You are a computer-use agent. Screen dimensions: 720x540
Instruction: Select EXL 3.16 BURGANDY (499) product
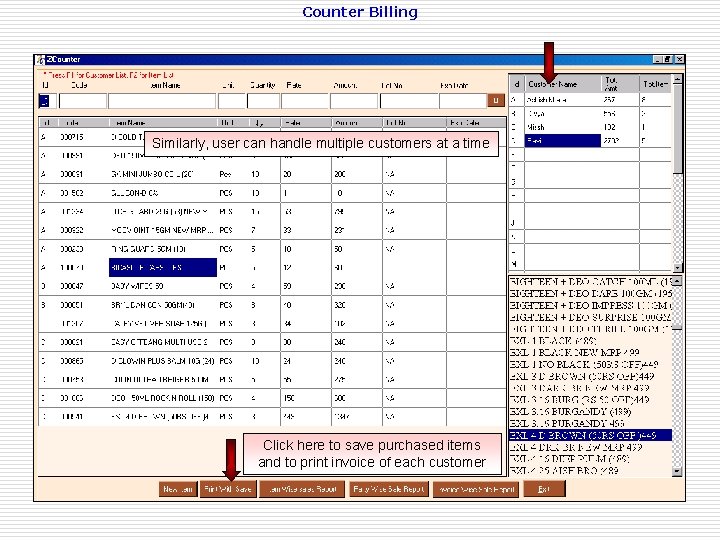pyautogui.click(x=591, y=411)
